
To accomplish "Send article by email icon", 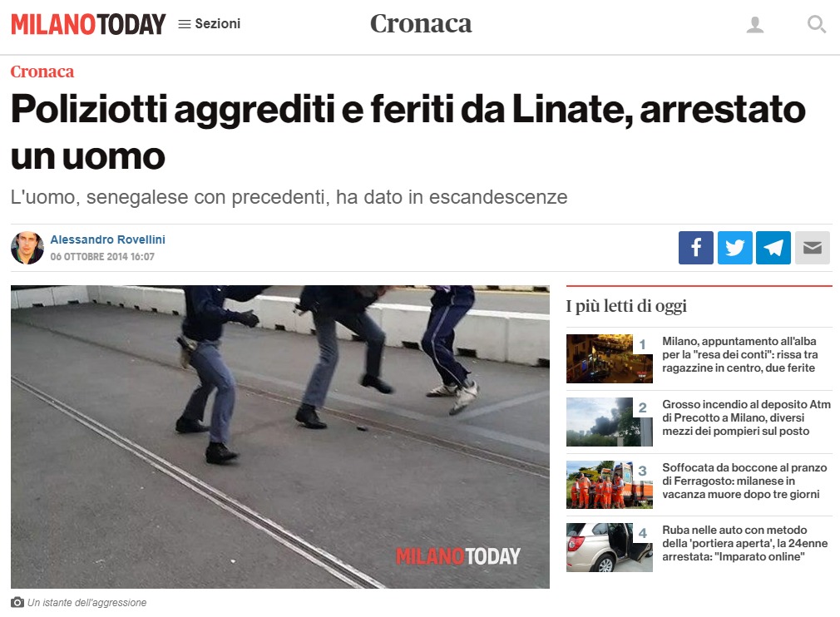I will (x=813, y=248).
